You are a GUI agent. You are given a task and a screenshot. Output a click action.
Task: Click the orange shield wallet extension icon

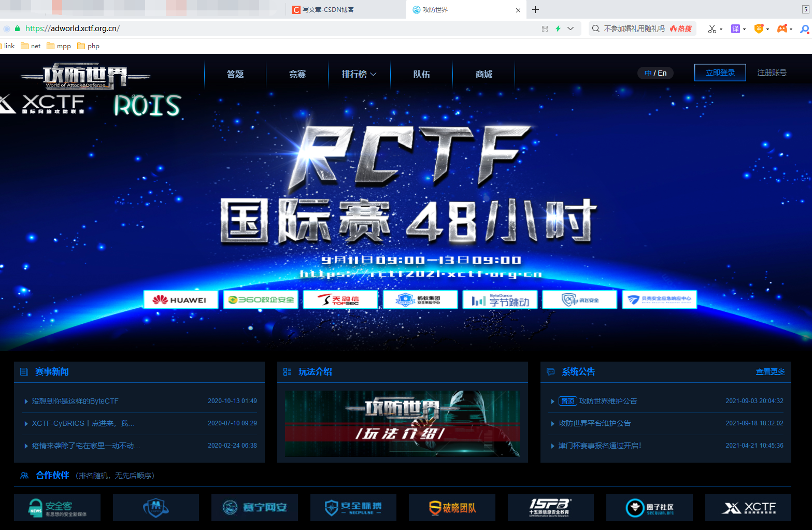[759, 28]
